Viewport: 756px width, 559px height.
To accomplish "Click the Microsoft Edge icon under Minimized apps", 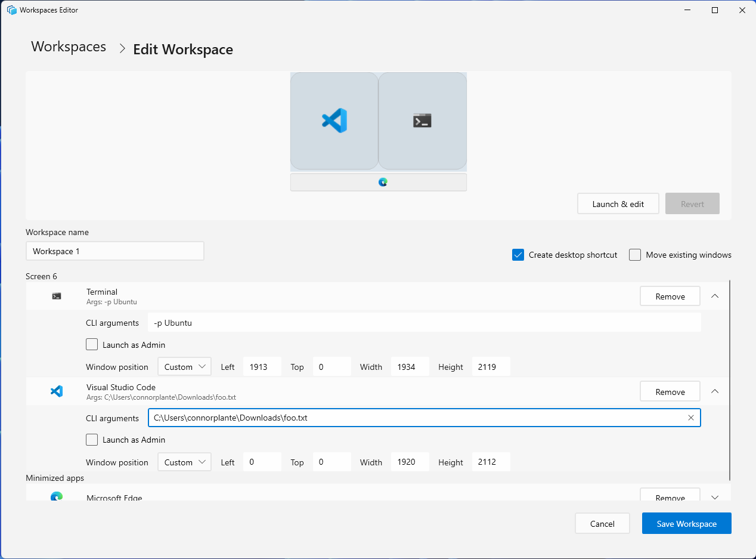I will tap(57, 496).
